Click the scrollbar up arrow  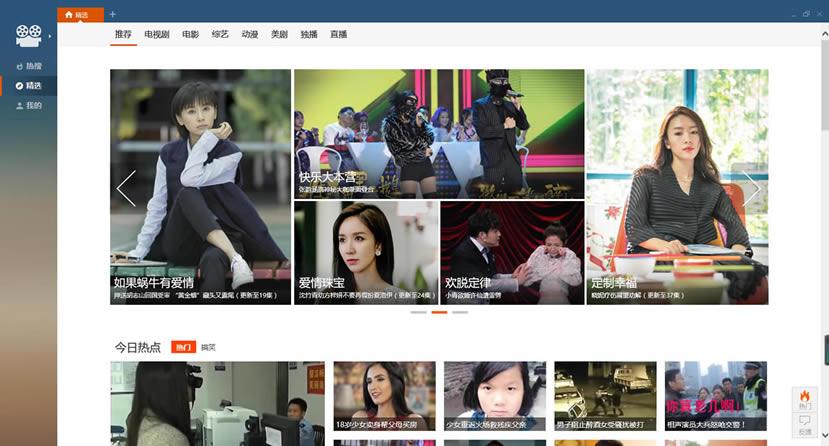(x=825, y=34)
